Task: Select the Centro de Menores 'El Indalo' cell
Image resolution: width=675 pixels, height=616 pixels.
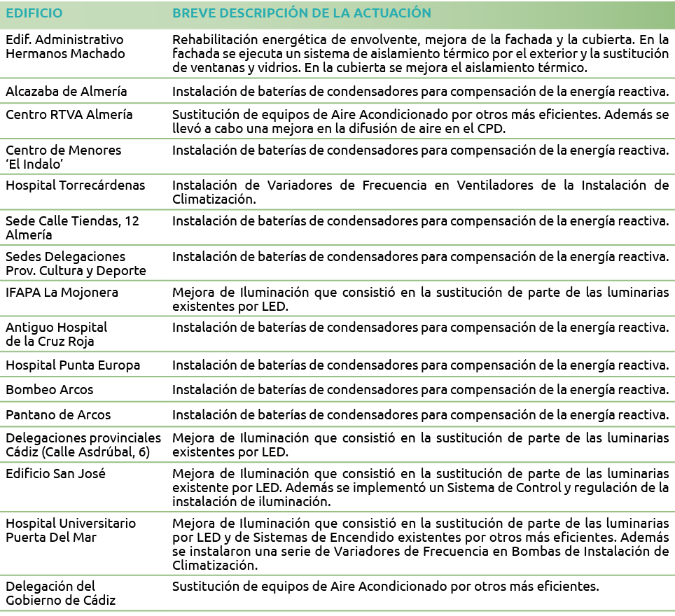Action: coord(63,157)
